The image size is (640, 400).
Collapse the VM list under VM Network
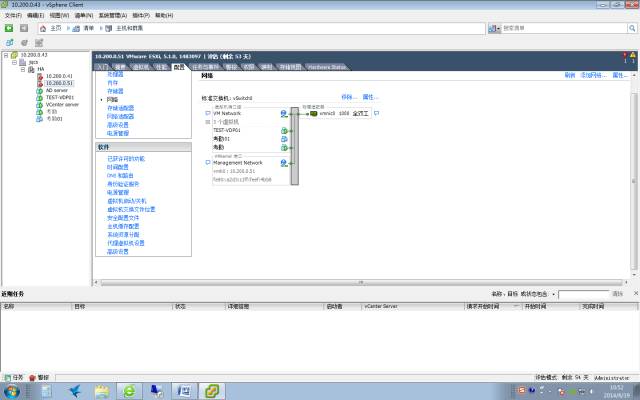tap(208, 122)
